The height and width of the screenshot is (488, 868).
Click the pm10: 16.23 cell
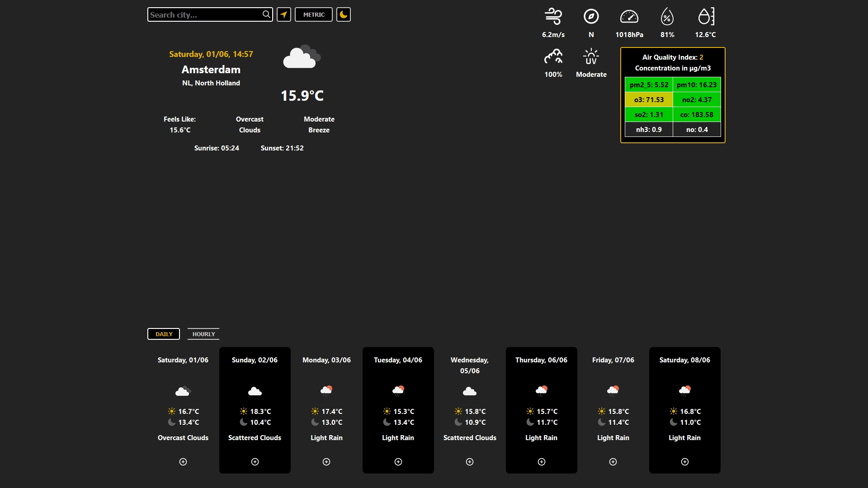coord(697,84)
